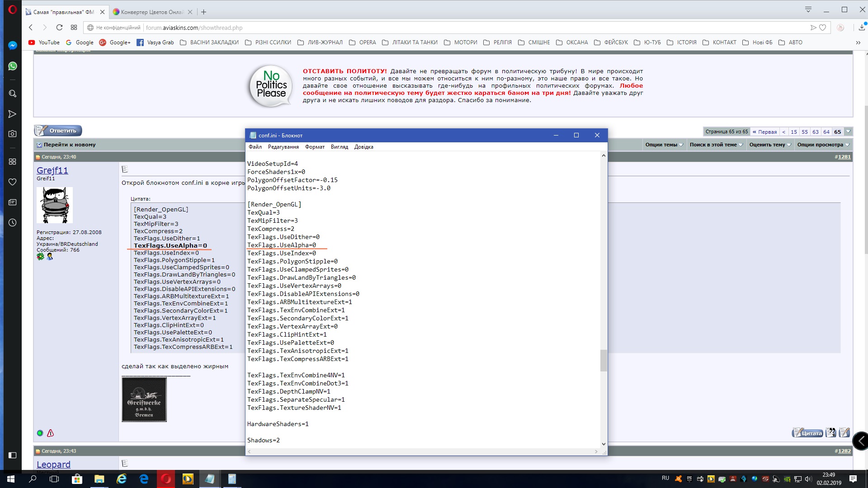Screen dimensions: 868x488
Task: Toggle sidebar panel at bottom left
Action: (13, 455)
